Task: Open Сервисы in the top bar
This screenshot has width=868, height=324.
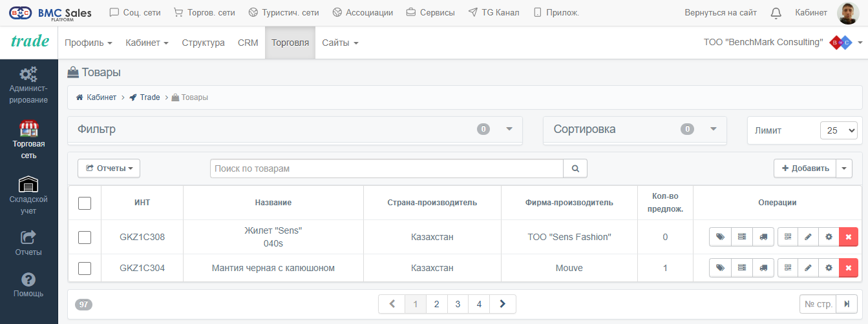Action: 430,12
